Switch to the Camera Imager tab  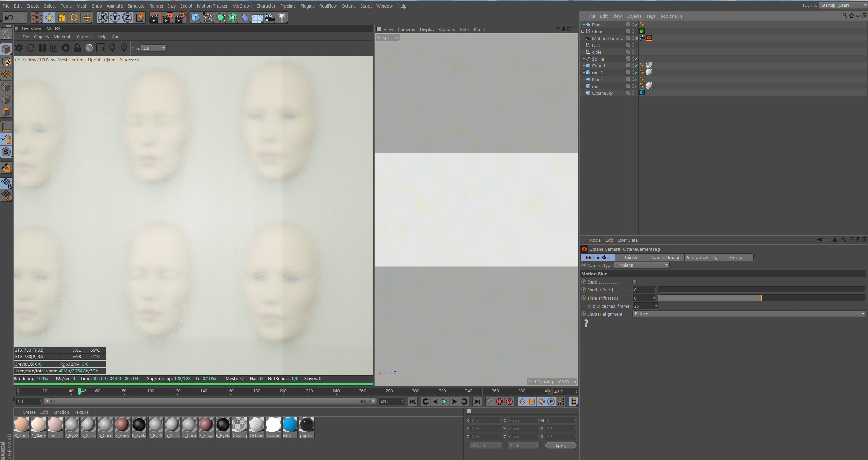tap(666, 257)
